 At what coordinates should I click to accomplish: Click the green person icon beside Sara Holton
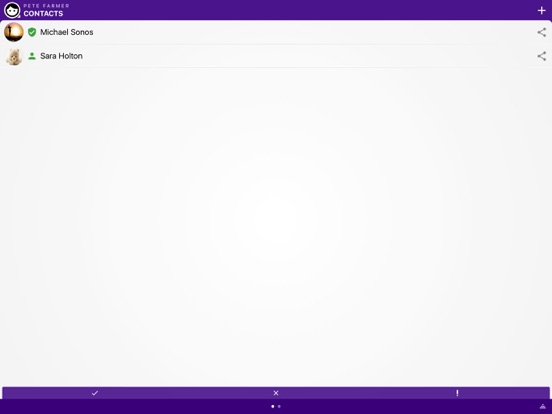pyautogui.click(x=32, y=56)
